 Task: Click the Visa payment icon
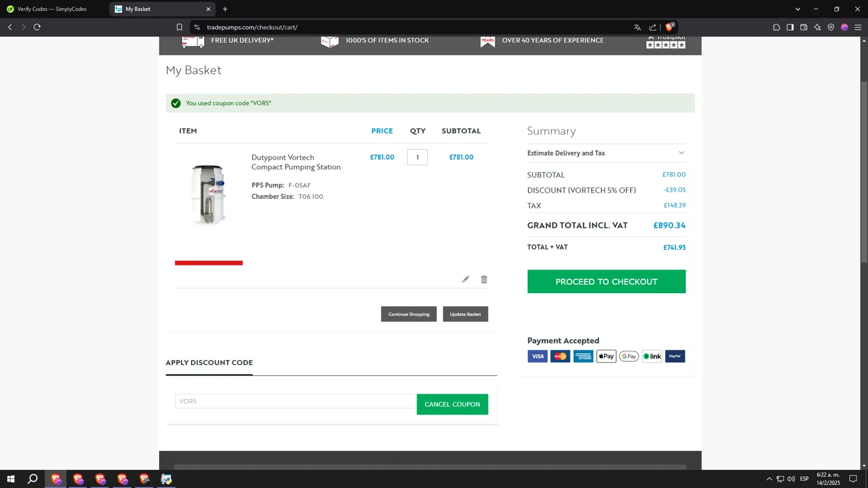point(538,356)
